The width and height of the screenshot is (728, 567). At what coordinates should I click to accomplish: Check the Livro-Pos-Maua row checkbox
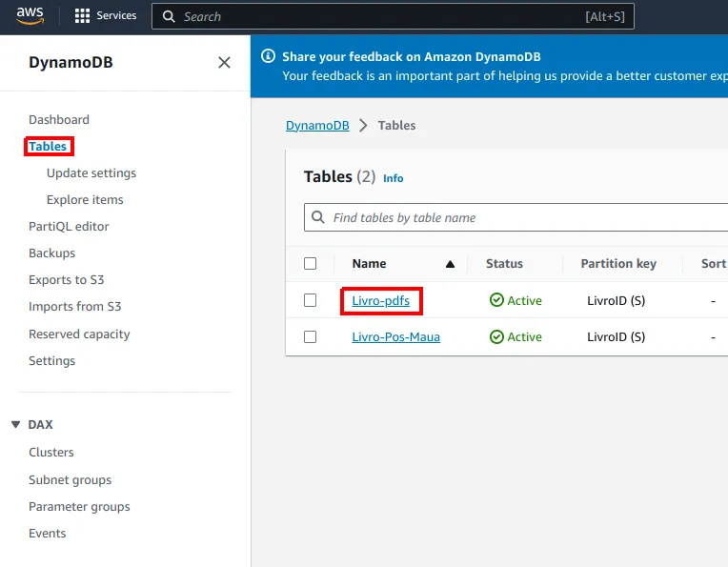pyautogui.click(x=310, y=336)
